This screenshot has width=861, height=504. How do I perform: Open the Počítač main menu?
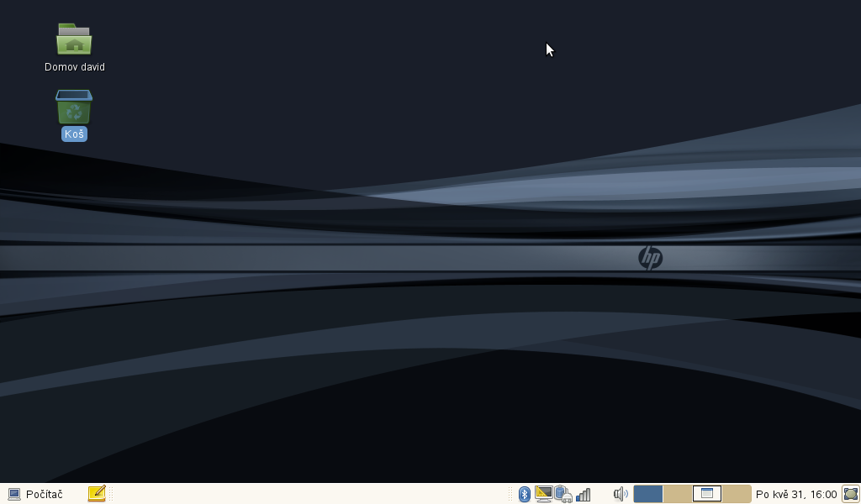click(35, 494)
